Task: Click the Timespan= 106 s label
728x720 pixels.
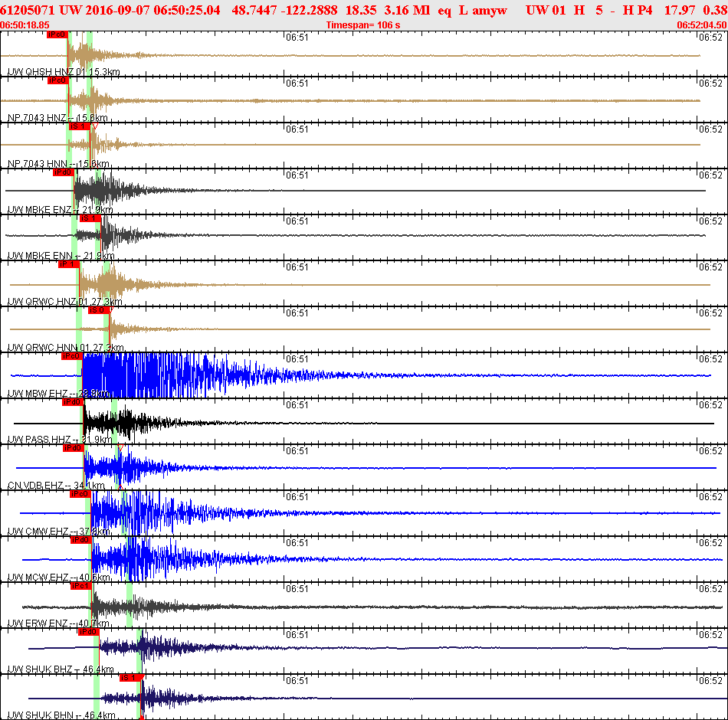Action: (x=363, y=25)
